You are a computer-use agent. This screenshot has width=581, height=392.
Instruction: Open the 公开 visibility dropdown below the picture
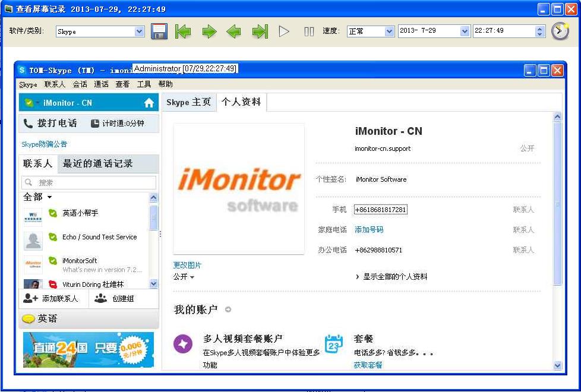tap(184, 277)
